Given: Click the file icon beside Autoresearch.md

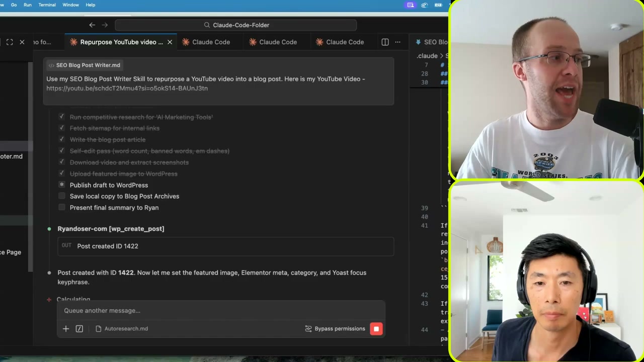Looking at the screenshot, I should (x=99, y=329).
